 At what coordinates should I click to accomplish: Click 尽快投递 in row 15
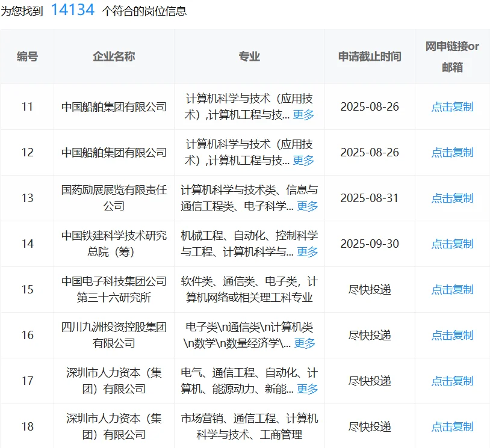[370, 289]
